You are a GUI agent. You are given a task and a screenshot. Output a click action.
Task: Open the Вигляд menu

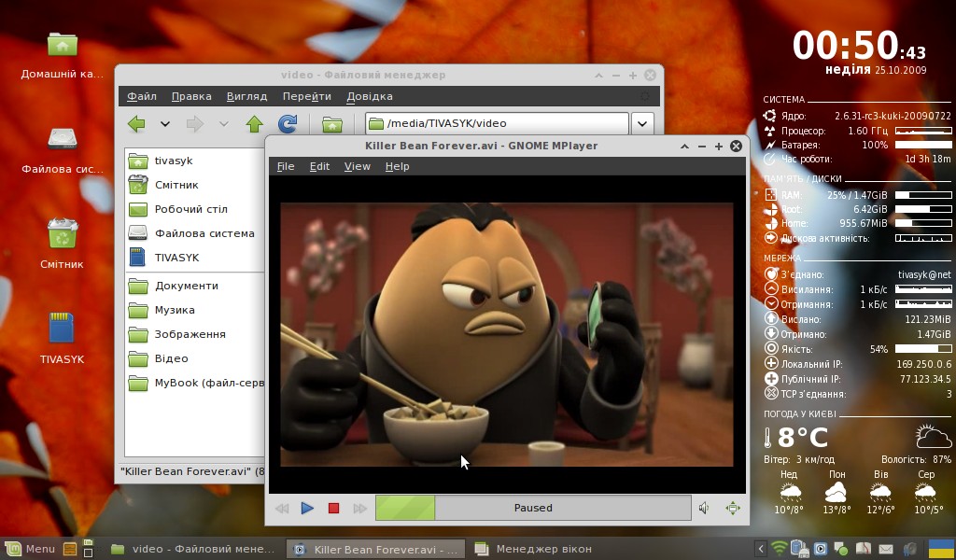[246, 96]
